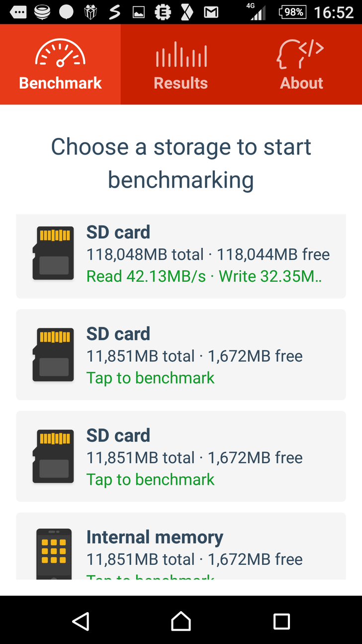Select the Benchmark tab label
362x644 pixels.
coord(60,83)
